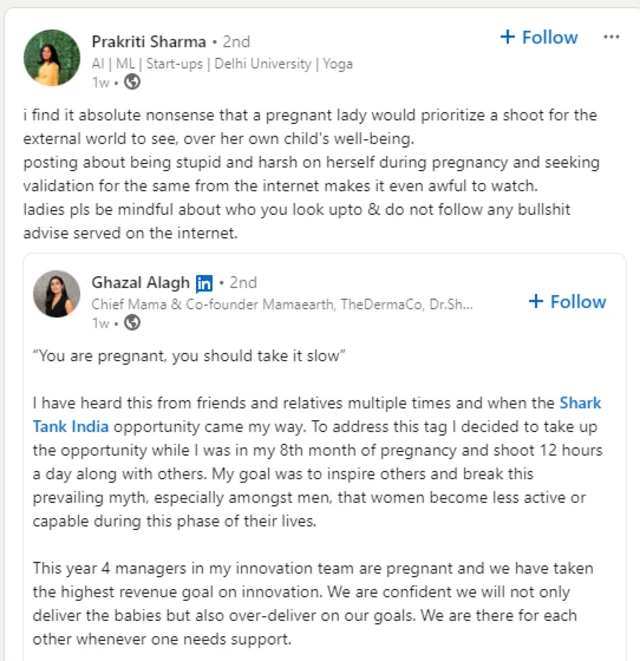The width and height of the screenshot is (640, 661).
Task: Open Ghazal Alagh's profile photo
Action: [57, 294]
